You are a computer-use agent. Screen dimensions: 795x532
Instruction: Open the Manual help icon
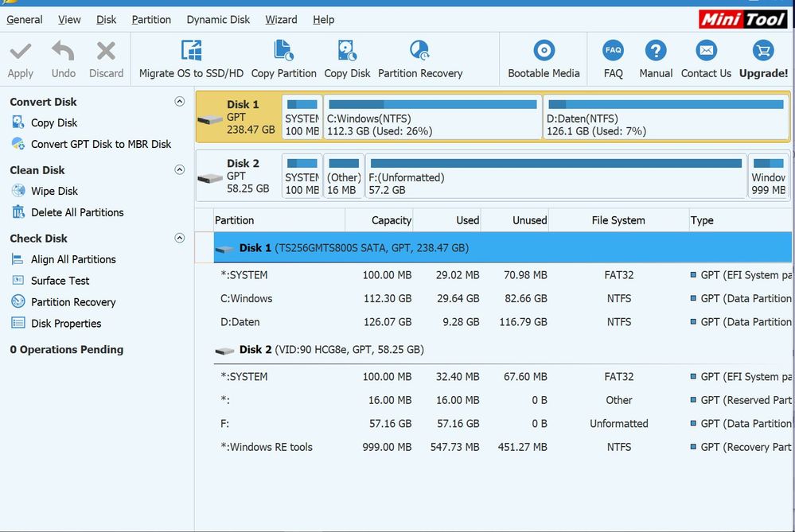pyautogui.click(x=656, y=52)
